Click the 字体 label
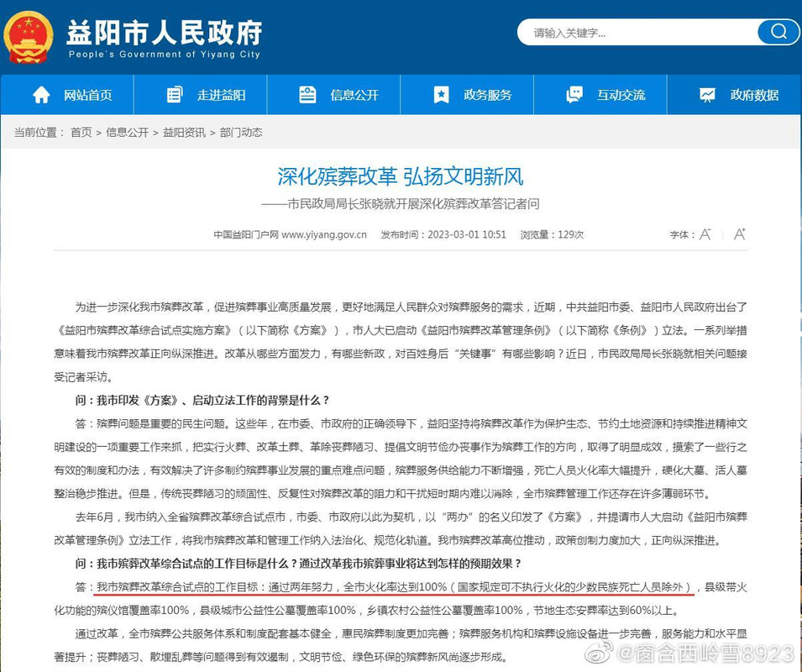Screen dimensions: 802x672 pos(682,234)
